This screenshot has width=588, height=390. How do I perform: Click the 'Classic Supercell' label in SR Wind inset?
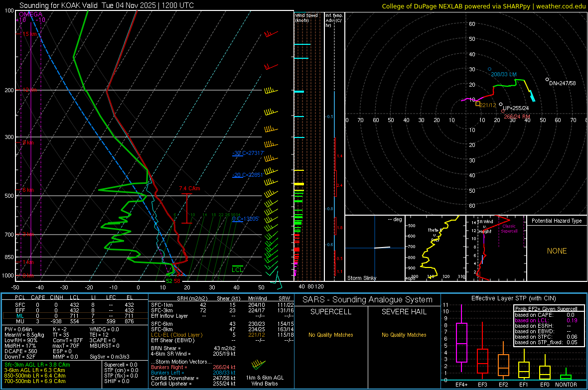pos(509,229)
